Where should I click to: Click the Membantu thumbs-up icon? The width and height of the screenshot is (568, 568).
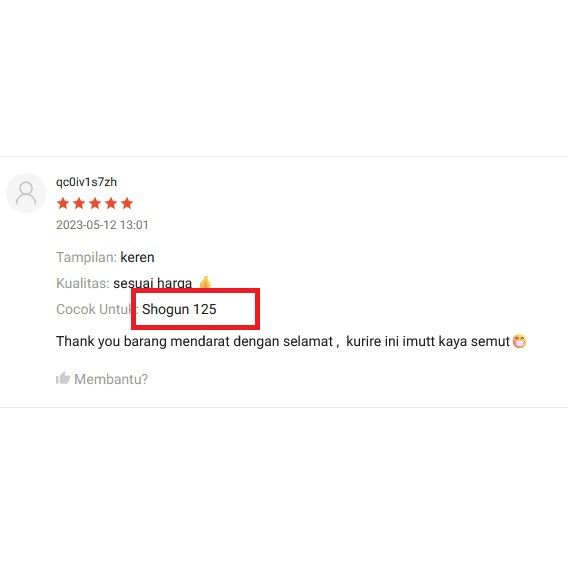pyautogui.click(x=63, y=378)
